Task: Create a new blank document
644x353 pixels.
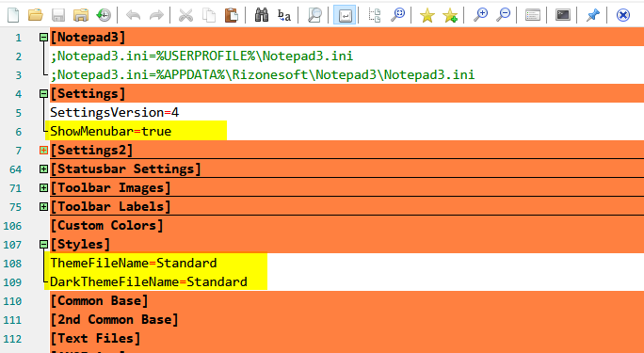Action: coord(13,15)
